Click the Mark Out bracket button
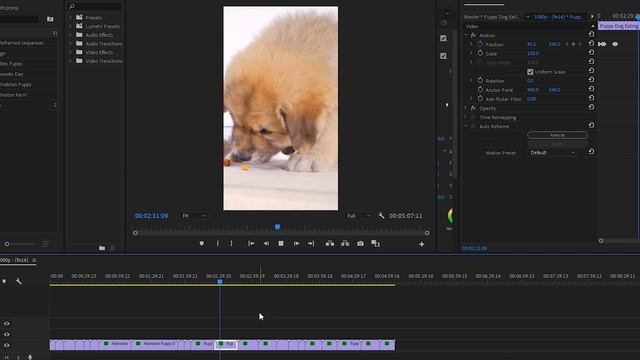 click(x=231, y=243)
